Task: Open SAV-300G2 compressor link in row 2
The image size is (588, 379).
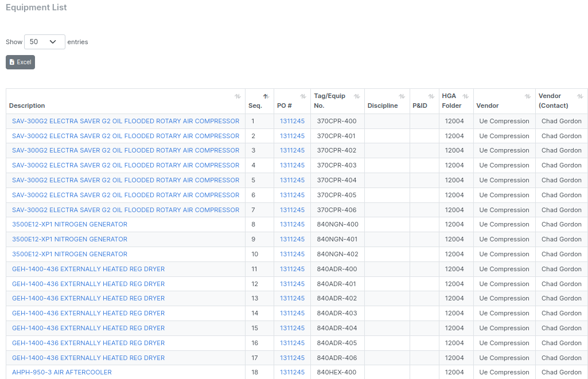Action: 126,136
